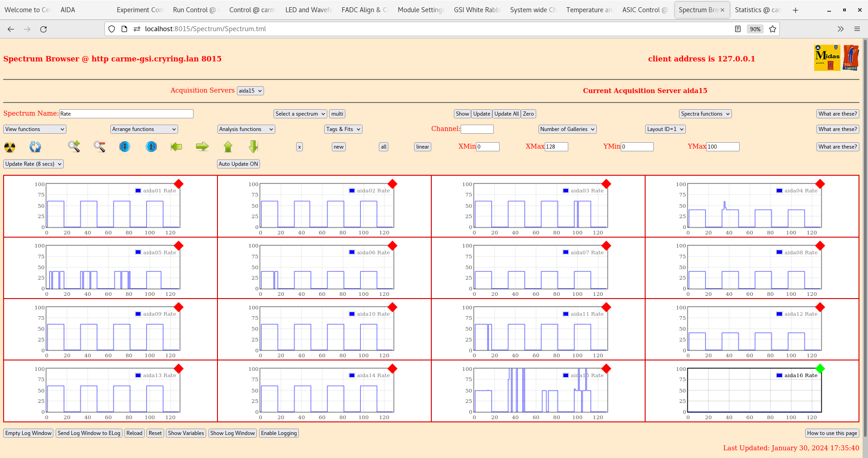Click the green left arrow icon
Screen dimensions: 868x458
(176, 146)
